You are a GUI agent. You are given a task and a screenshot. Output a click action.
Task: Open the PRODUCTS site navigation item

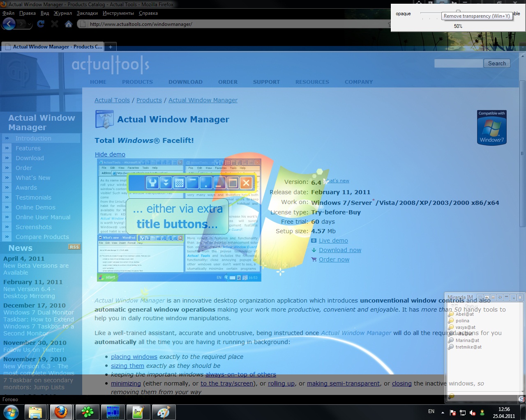(x=137, y=82)
